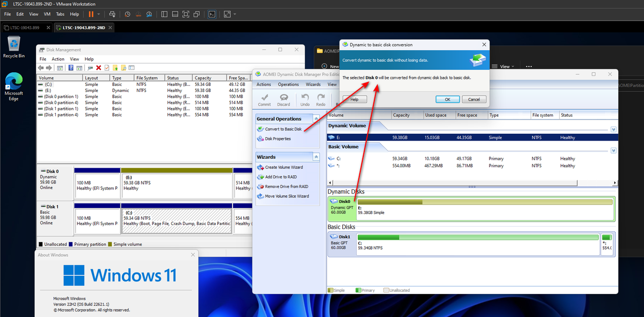
Task: Open the three-dots more menu in the AOMEIPartition window
Action: click(x=529, y=66)
